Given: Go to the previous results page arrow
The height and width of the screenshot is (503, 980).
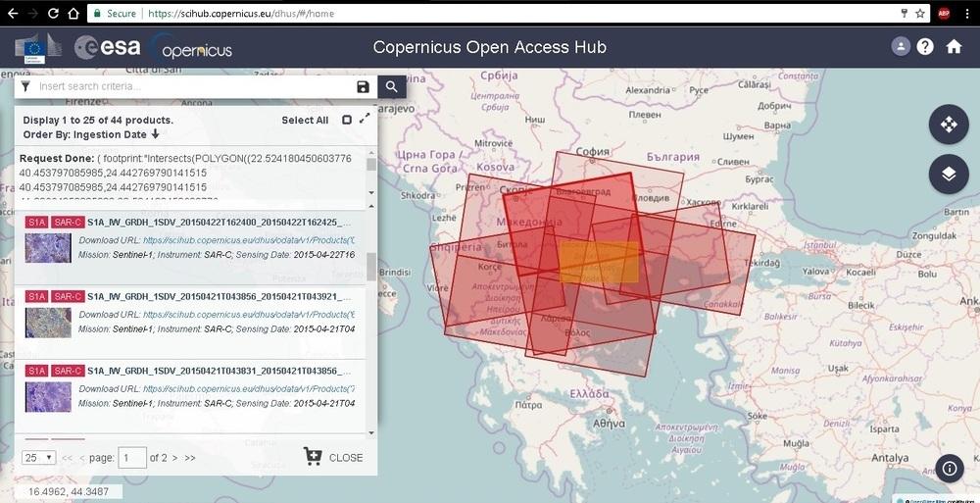Looking at the screenshot, I should click(x=82, y=458).
